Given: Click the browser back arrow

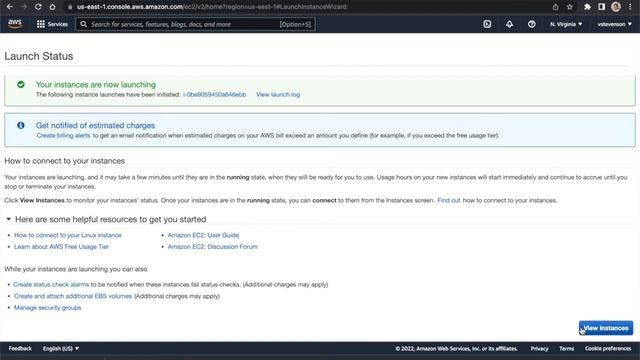Looking at the screenshot, I should 9,7.
